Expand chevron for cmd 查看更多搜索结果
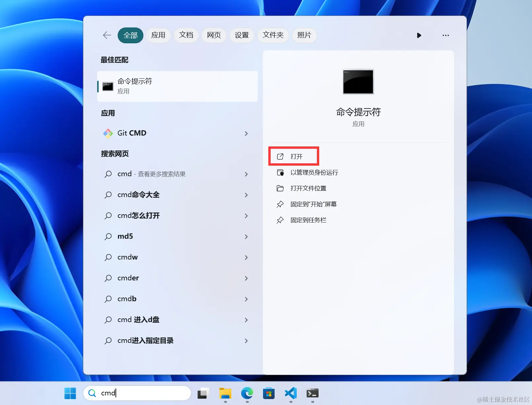The image size is (532, 405). pyautogui.click(x=246, y=174)
